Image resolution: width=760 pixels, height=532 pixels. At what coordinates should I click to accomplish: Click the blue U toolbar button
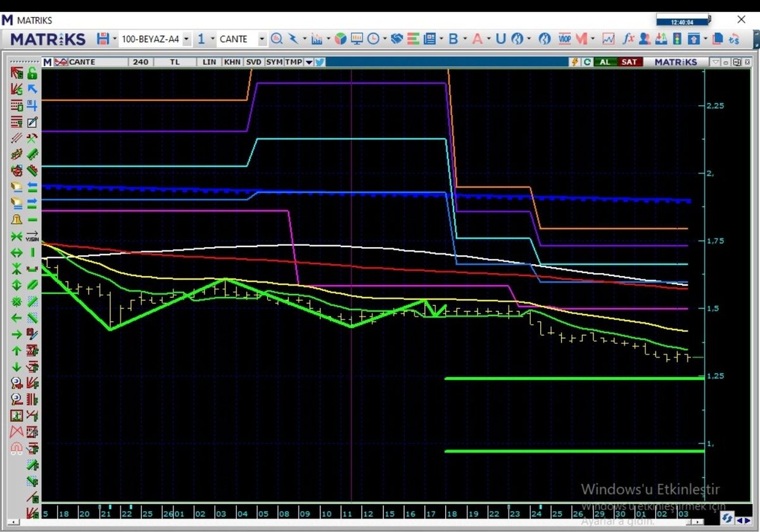(x=500, y=39)
